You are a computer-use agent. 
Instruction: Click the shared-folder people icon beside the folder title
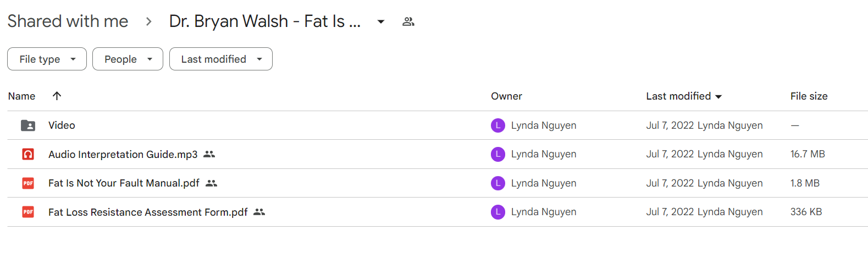[408, 21]
